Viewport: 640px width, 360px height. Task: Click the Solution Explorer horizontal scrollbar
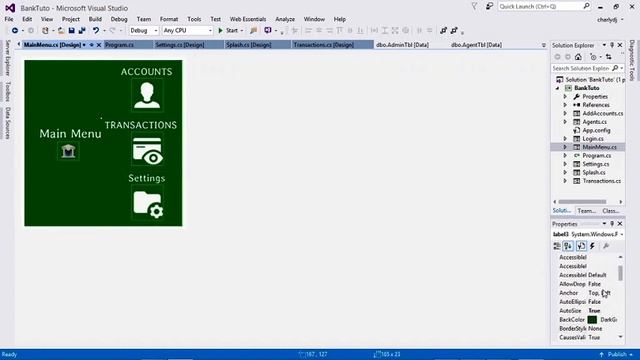(x=582, y=202)
